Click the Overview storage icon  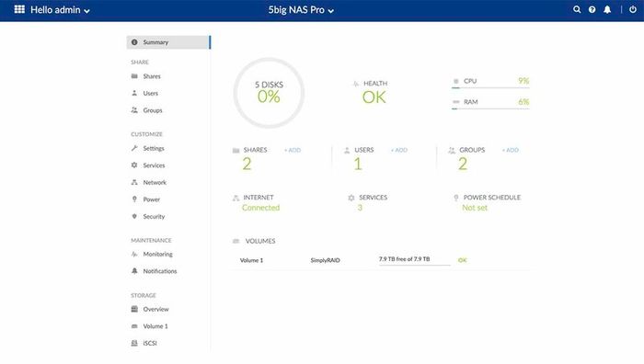pos(134,309)
